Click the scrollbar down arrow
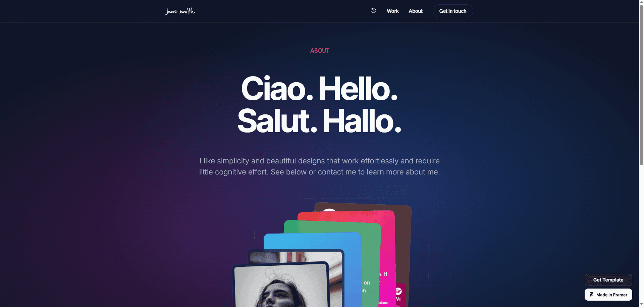 click(x=641, y=304)
